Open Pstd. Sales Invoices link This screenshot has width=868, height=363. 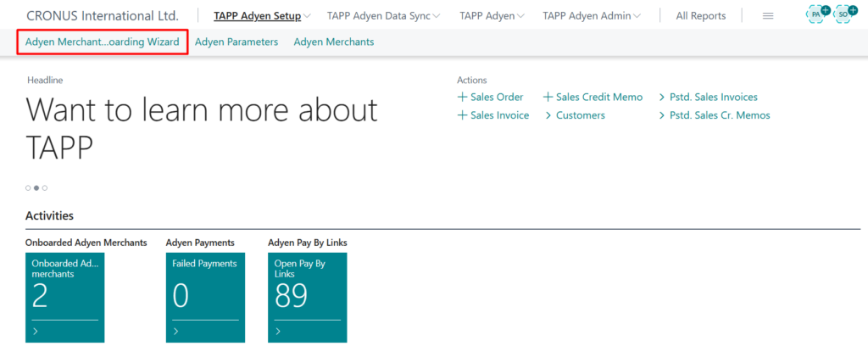click(x=713, y=98)
